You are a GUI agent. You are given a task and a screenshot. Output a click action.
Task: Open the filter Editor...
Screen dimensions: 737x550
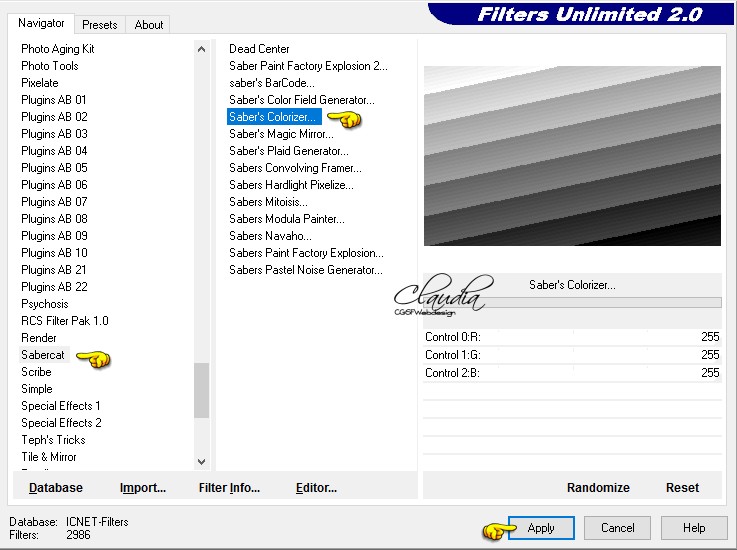pos(316,488)
